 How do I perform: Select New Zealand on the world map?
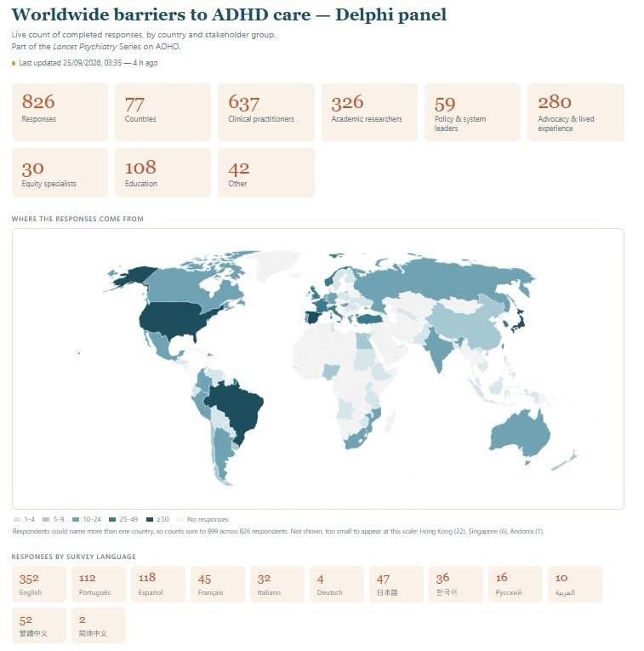point(565,462)
